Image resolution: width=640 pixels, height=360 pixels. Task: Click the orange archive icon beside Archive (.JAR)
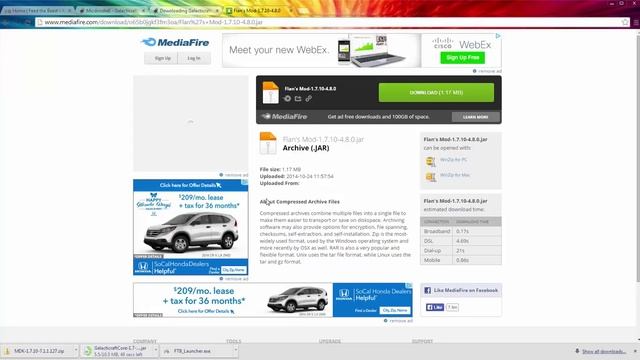[268, 143]
